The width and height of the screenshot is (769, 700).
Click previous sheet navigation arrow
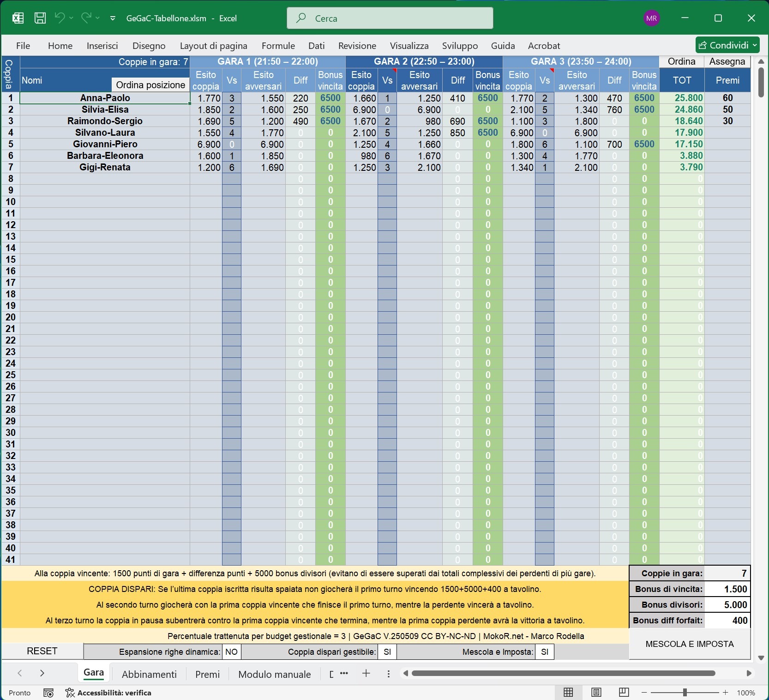20,673
